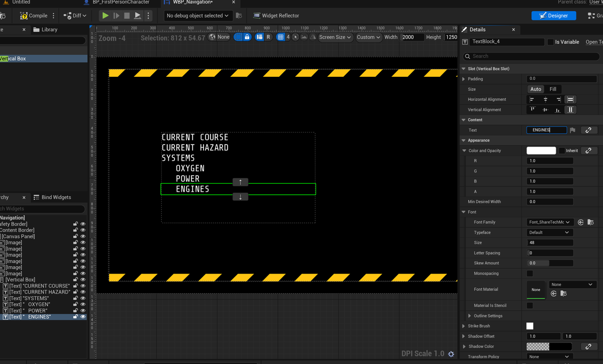The image size is (603, 364).
Task: Click the Stop simulation toolbar button
Action: point(127,16)
